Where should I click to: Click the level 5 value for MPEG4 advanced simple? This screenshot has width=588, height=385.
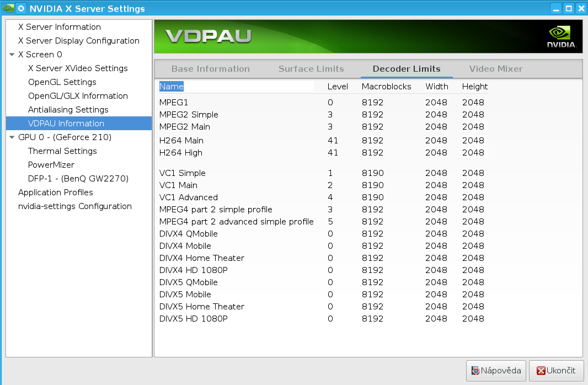(330, 222)
